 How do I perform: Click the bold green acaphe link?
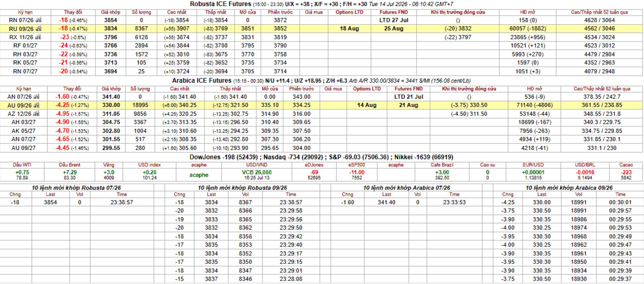coord(199,175)
